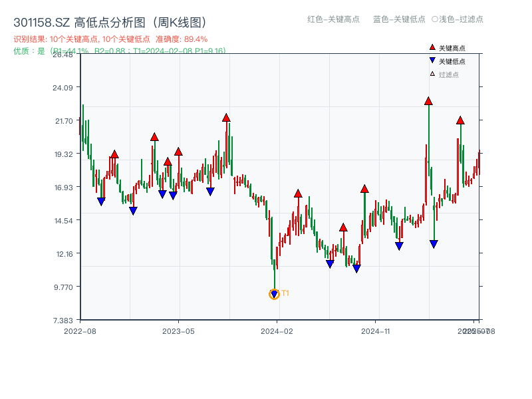Click the T1 label beside the circle marker
This screenshot has height=399, width=532.
click(285, 293)
